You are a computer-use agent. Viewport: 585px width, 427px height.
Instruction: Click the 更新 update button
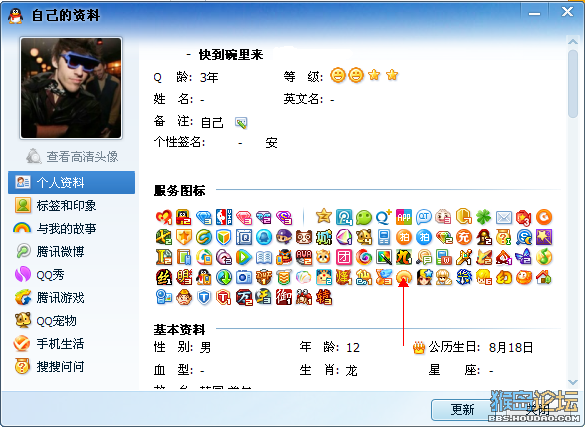click(463, 409)
